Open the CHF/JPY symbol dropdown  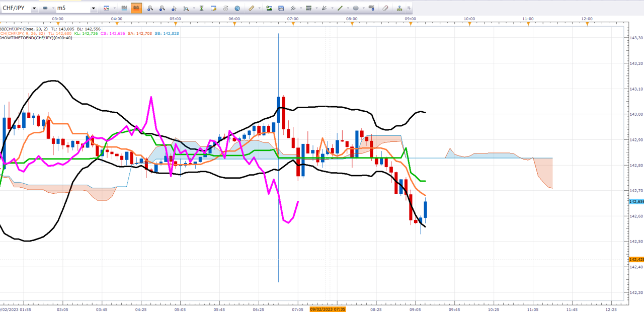coord(34,9)
